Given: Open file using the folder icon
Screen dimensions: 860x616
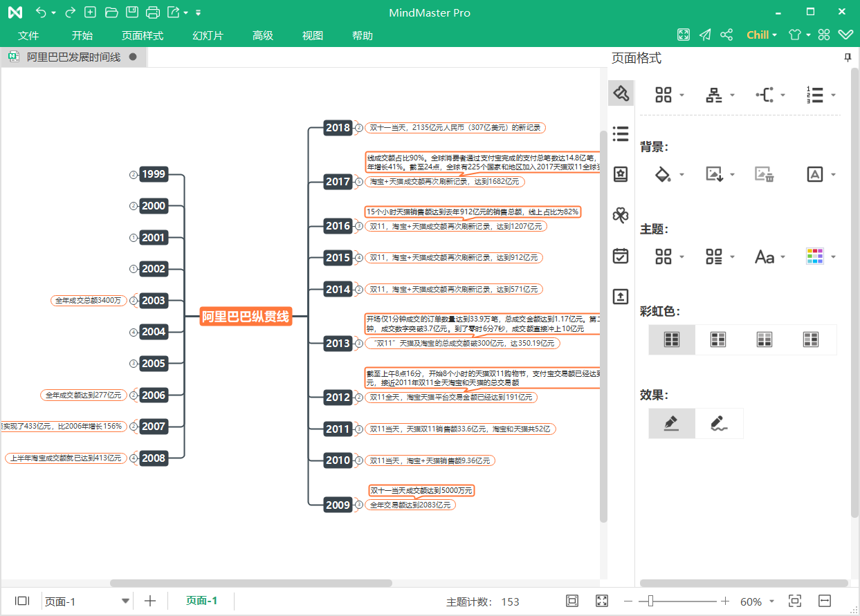Looking at the screenshot, I should point(111,12).
